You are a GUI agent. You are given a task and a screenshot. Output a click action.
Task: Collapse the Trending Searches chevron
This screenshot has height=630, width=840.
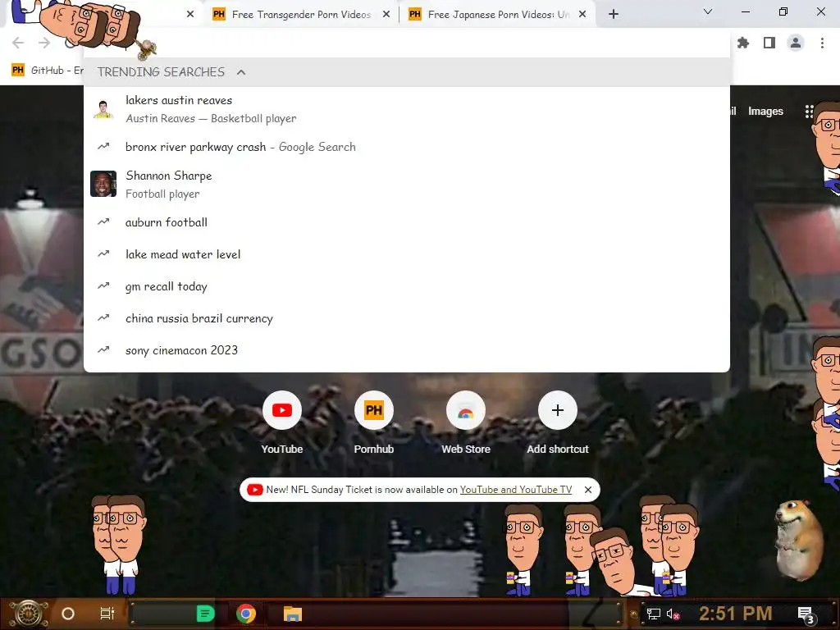pos(241,72)
